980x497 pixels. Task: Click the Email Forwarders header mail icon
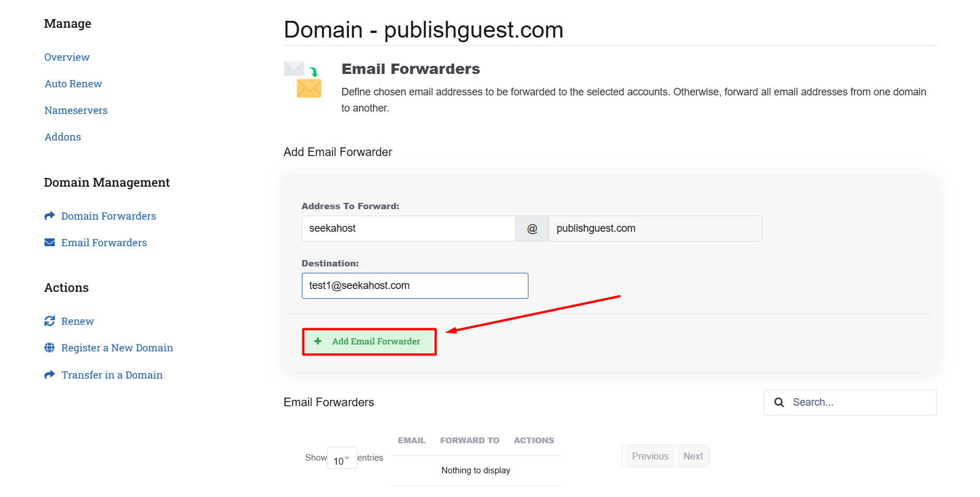click(x=302, y=79)
